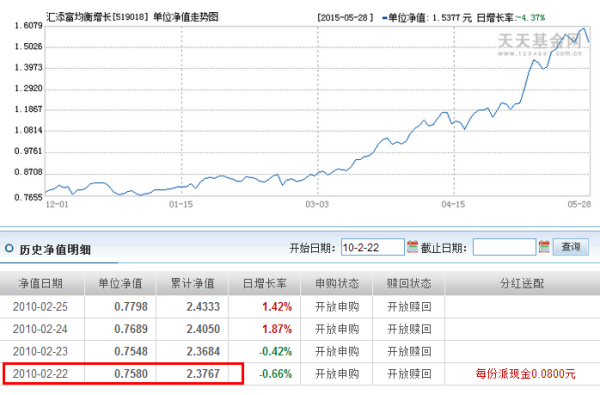Click the 01-15 x-axis label
Screen dimensions: 600x395
coord(181,204)
